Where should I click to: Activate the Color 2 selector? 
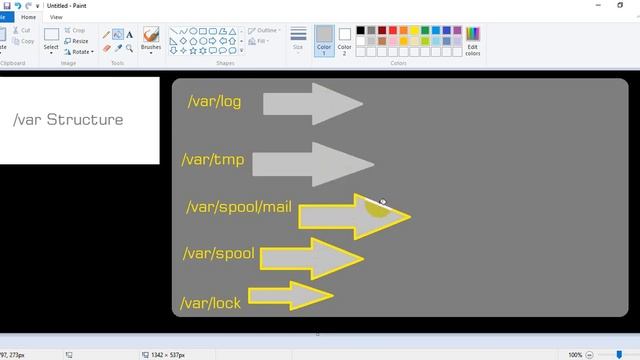344,40
